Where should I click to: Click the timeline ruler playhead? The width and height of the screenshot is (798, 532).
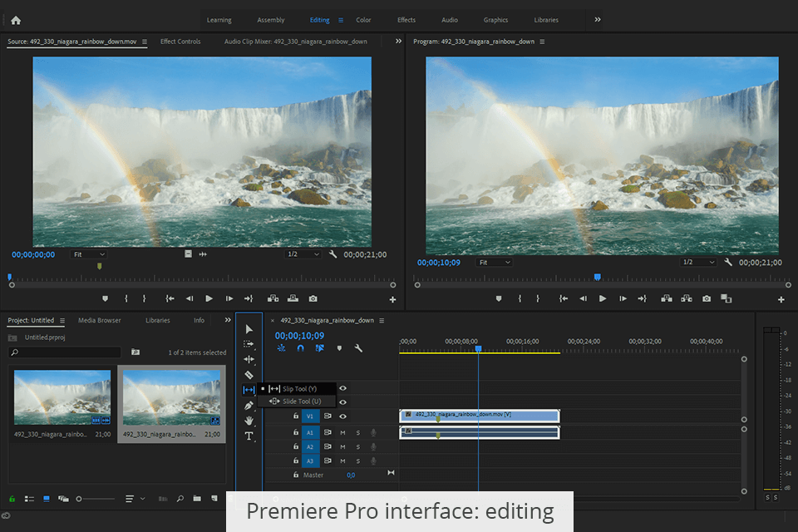point(479,349)
